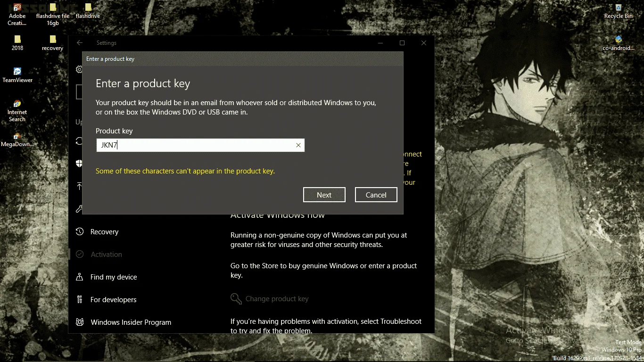This screenshot has height=362, width=644.
Task: Cancel the product key dialog
Action: click(376, 195)
